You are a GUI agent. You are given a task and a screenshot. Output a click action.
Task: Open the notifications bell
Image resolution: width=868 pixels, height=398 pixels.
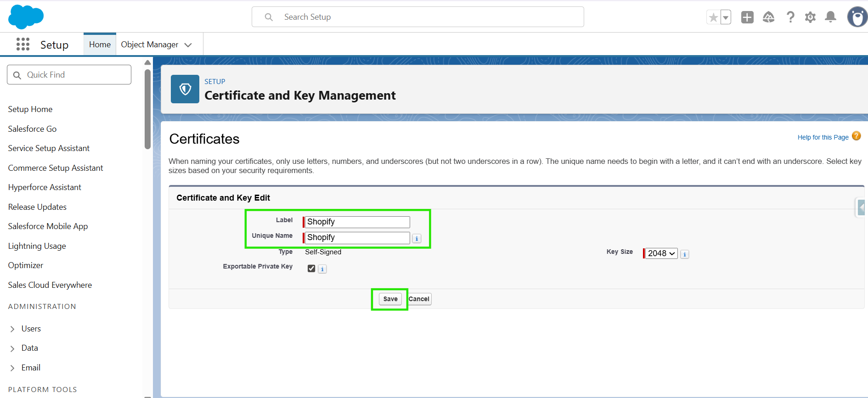830,17
